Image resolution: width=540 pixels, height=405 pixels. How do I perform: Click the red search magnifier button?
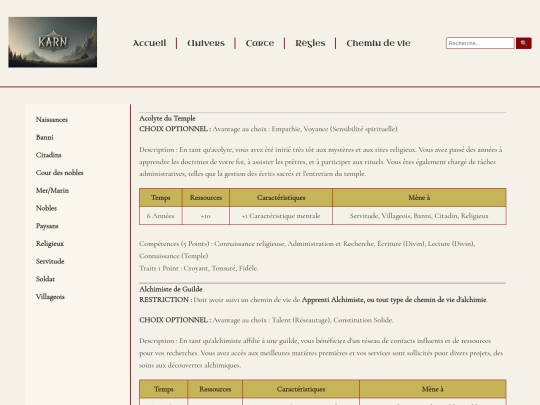[523, 43]
